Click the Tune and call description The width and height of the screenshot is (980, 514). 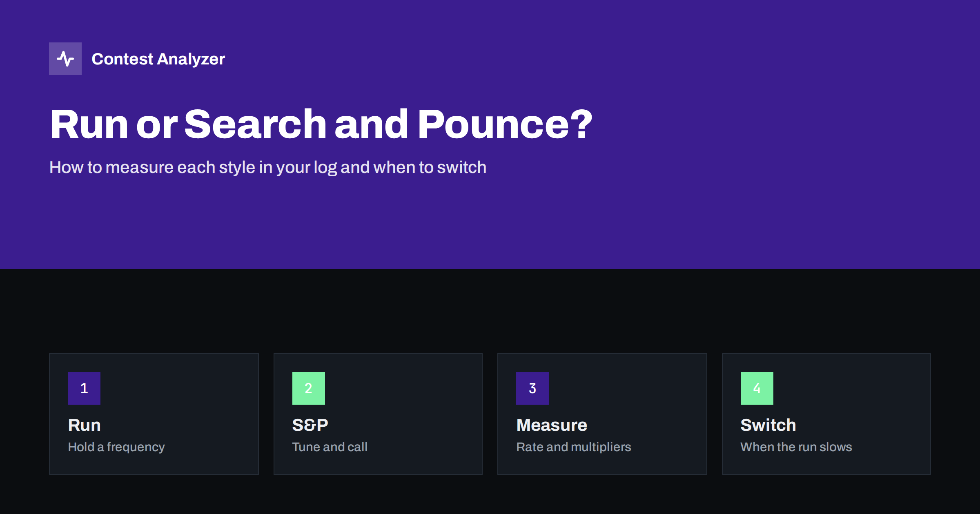pyautogui.click(x=330, y=447)
